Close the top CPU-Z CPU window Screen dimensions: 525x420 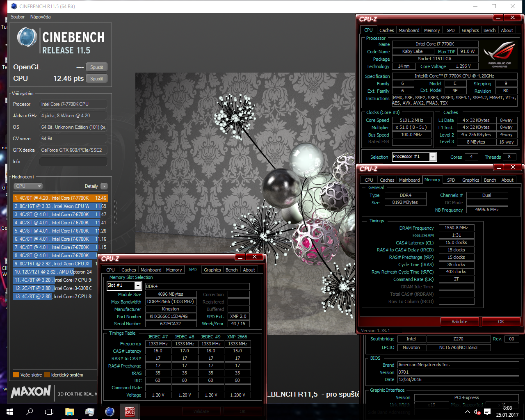513,18
